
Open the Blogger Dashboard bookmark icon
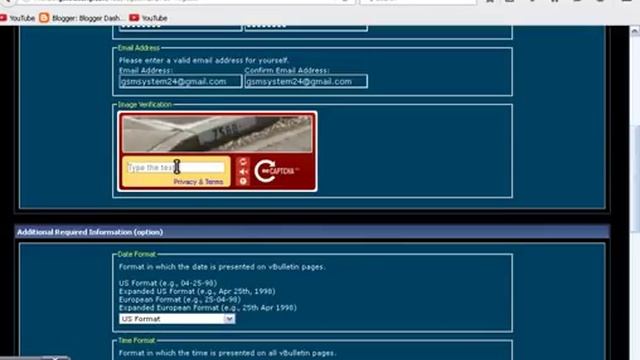click(44, 18)
